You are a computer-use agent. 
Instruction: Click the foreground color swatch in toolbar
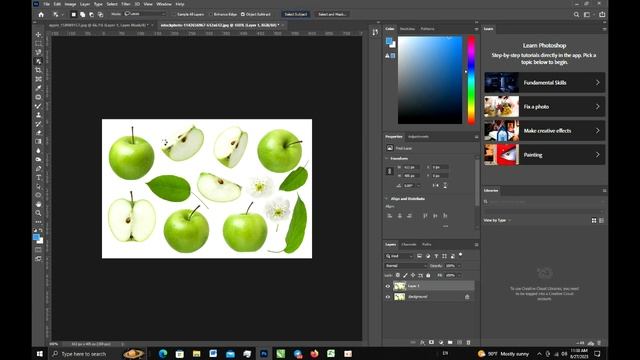click(36, 237)
